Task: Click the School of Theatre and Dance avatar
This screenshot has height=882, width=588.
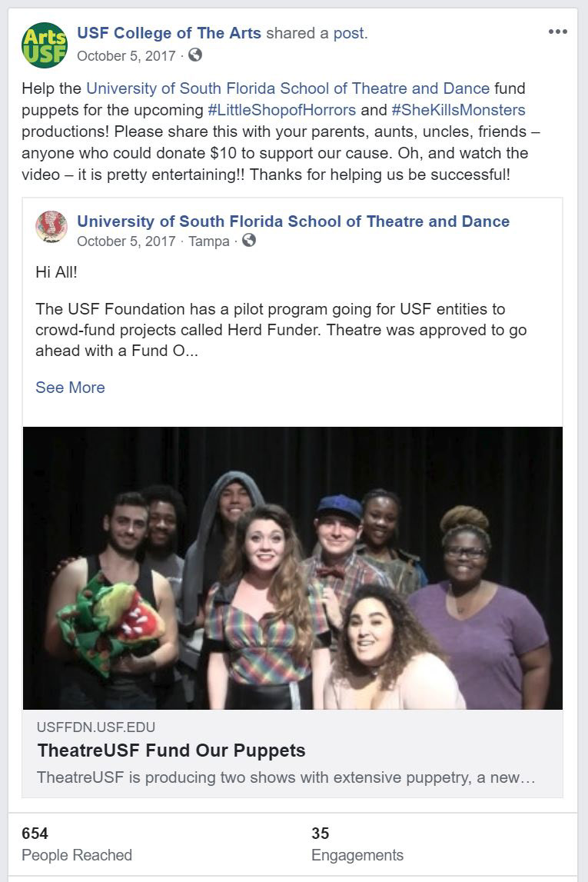Action: [51, 227]
